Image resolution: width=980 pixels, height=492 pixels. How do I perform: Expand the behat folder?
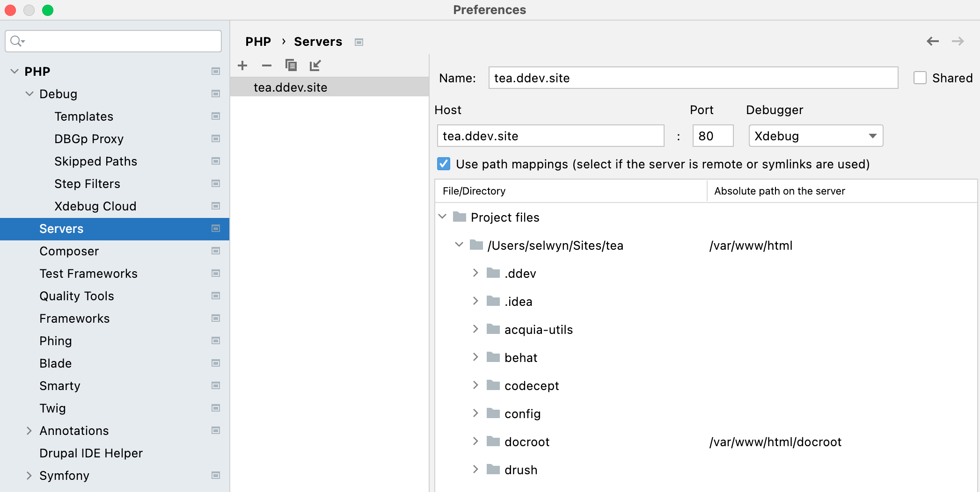(475, 357)
